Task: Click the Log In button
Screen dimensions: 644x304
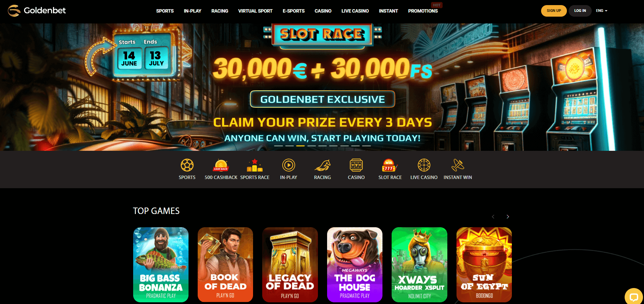Action: (x=580, y=11)
